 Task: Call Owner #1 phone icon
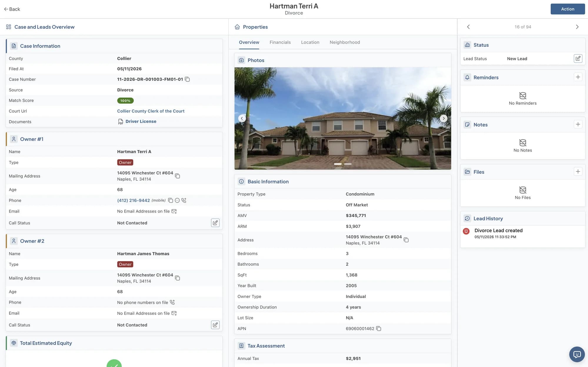(x=184, y=200)
